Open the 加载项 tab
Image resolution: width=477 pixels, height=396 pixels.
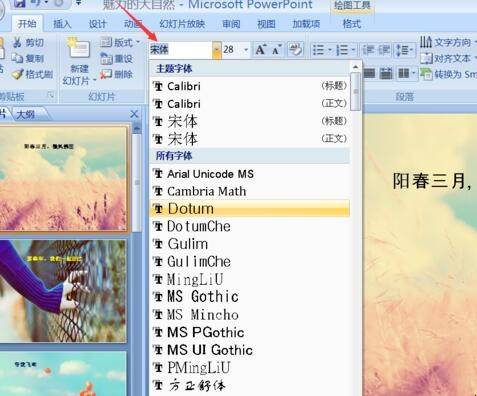[306, 24]
